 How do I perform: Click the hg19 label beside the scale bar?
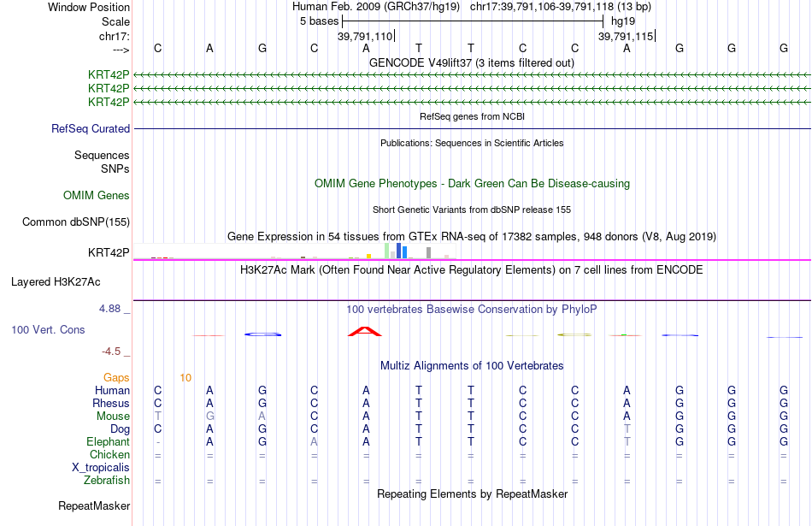pyautogui.click(x=623, y=21)
